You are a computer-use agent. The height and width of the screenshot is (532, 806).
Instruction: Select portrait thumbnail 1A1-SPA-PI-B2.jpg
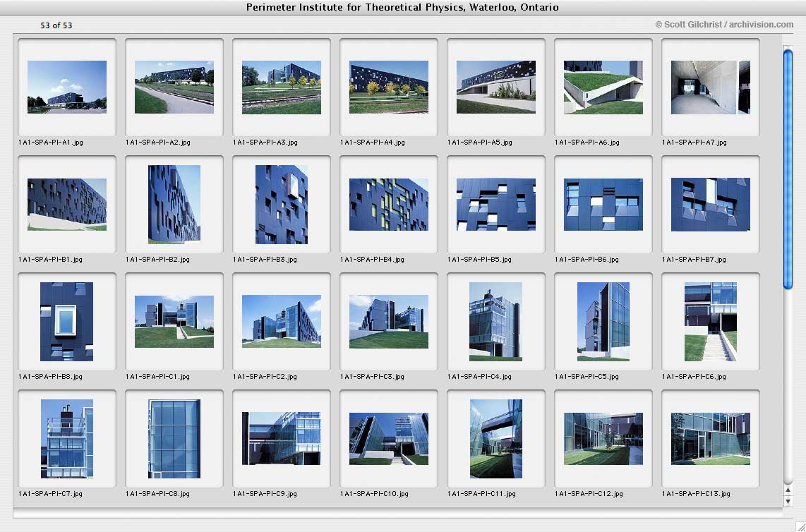point(174,204)
